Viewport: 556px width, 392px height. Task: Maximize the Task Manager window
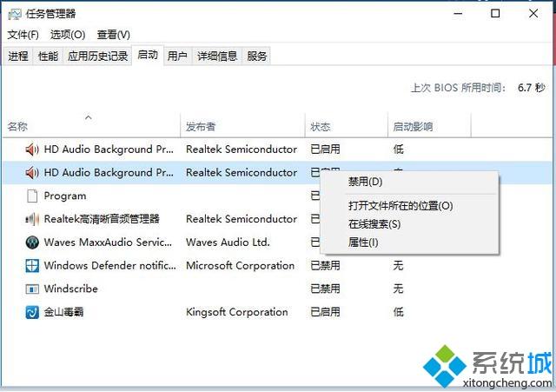click(495, 14)
